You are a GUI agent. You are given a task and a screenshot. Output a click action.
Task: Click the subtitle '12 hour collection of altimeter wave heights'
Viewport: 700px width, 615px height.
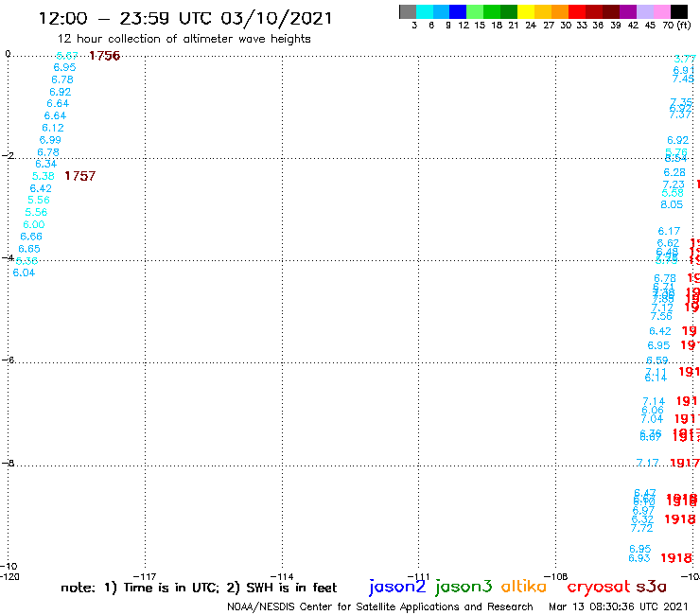pos(184,39)
